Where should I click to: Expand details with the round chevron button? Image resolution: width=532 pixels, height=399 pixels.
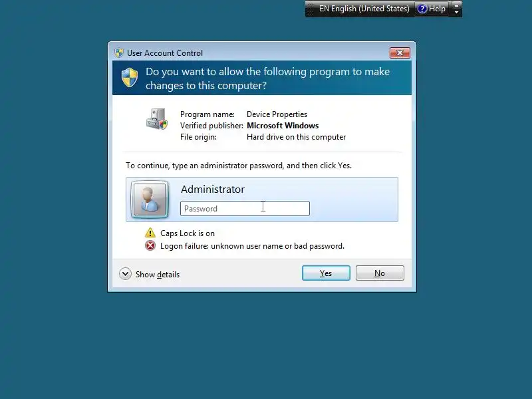coord(125,274)
